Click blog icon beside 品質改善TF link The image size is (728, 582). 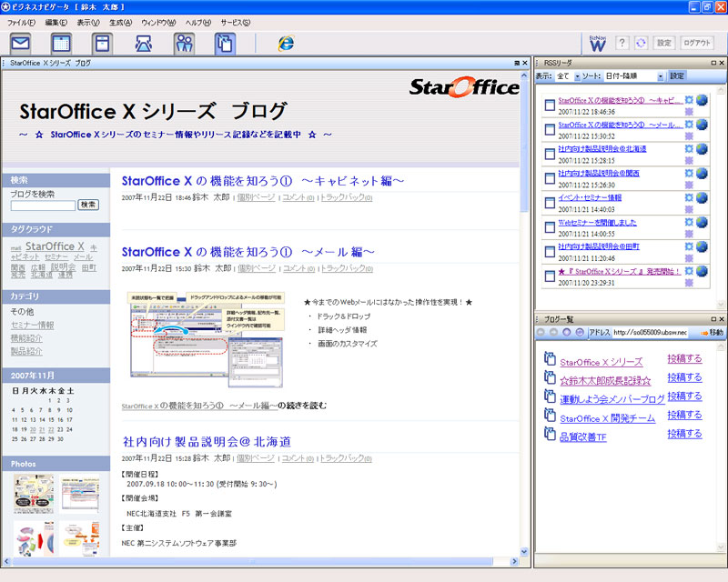(550, 434)
